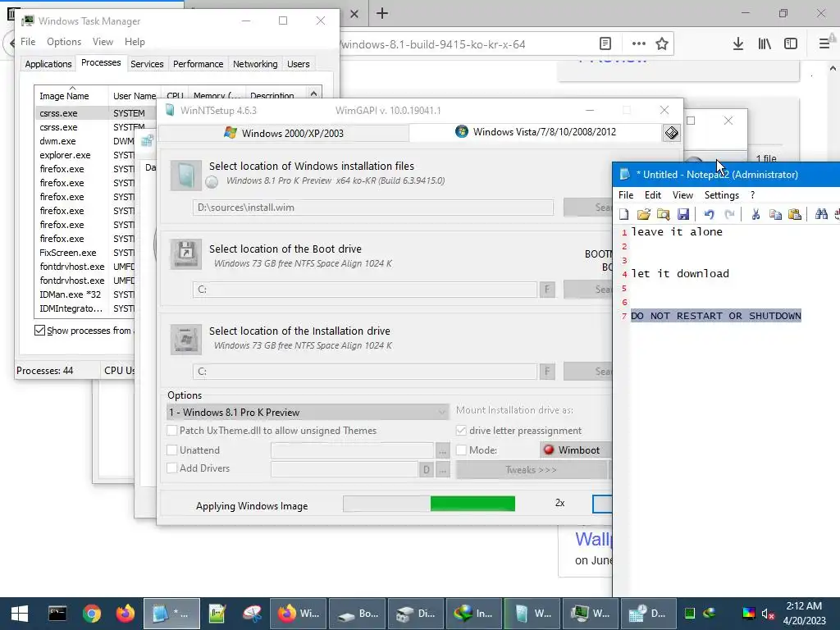Open the Firefox library icon

[x=765, y=43]
